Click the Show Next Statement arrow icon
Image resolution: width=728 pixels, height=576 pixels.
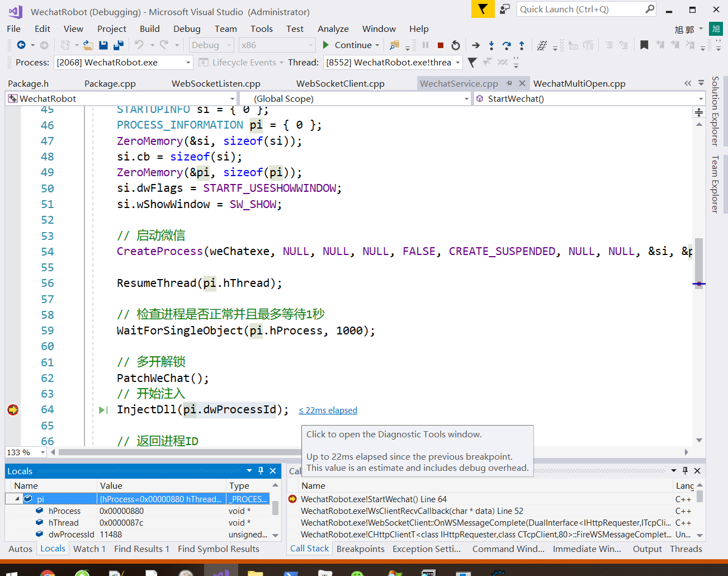(x=476, y=45)
